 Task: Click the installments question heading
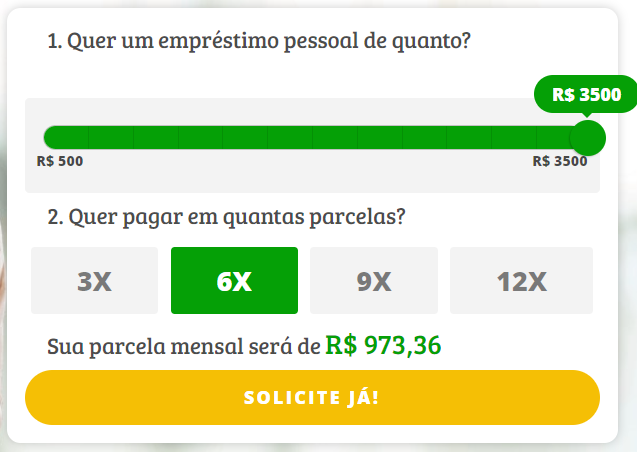coord(226,217)
